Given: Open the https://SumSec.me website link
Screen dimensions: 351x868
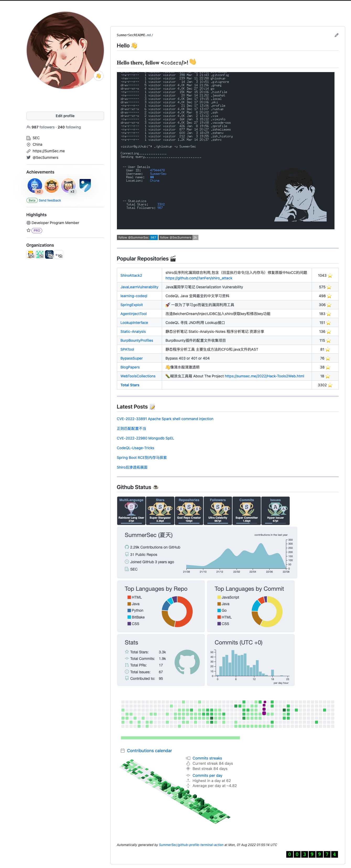Looking at the screenshot, I should (x=48, y=151).
